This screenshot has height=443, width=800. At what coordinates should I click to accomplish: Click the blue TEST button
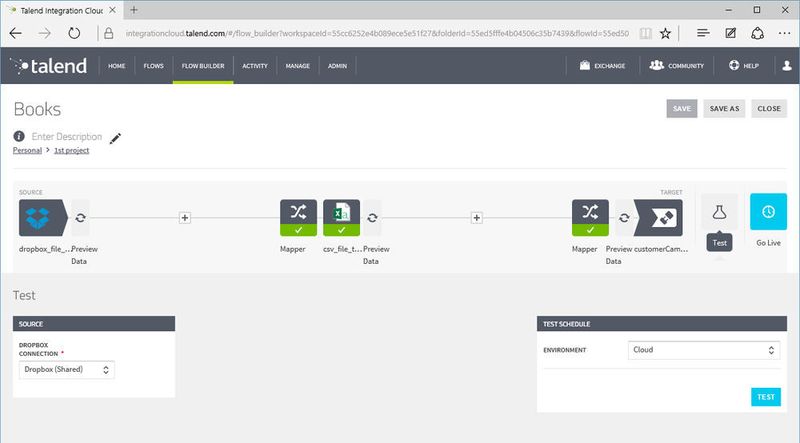(x=766, y=397)
